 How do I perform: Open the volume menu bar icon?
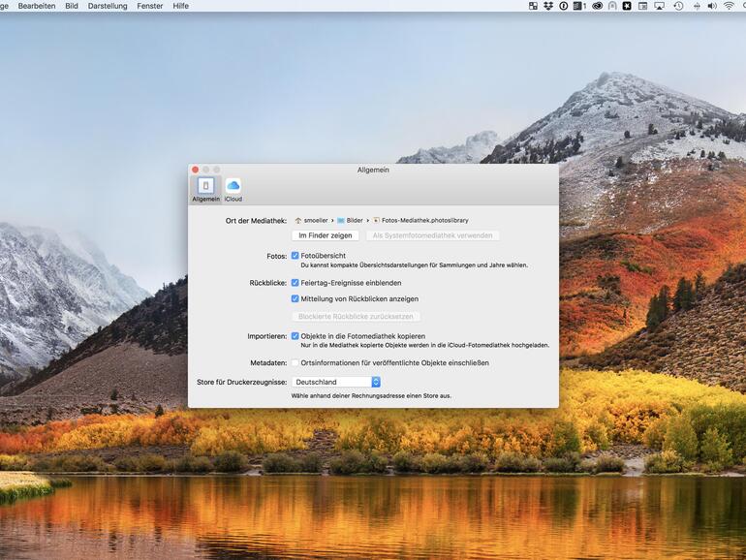(712, 6)
